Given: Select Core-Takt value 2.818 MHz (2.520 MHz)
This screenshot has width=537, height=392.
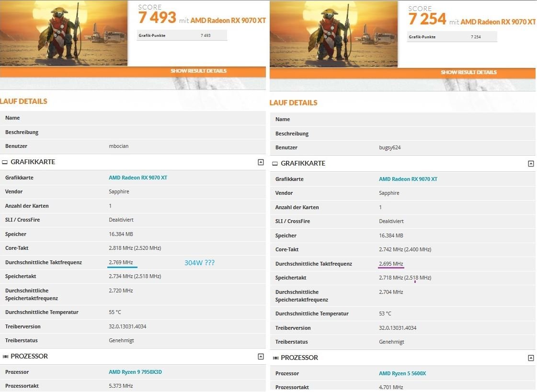Looking at the screenshot, I should click(135, 248).
